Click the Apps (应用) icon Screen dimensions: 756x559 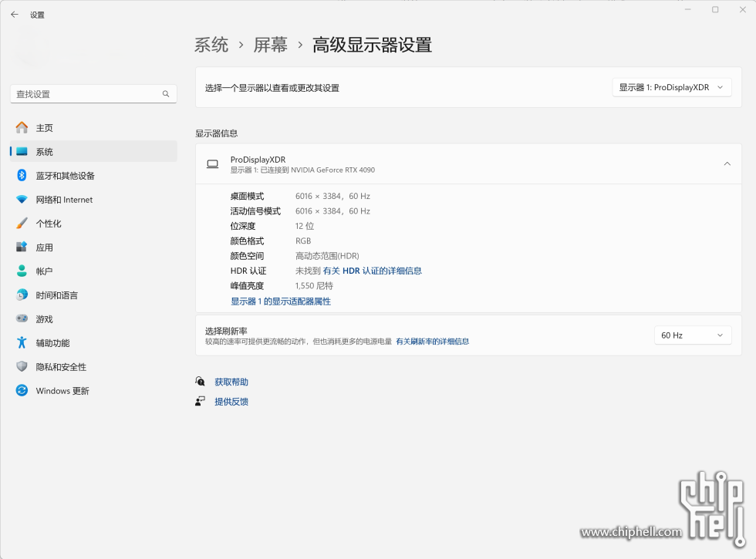22,248
